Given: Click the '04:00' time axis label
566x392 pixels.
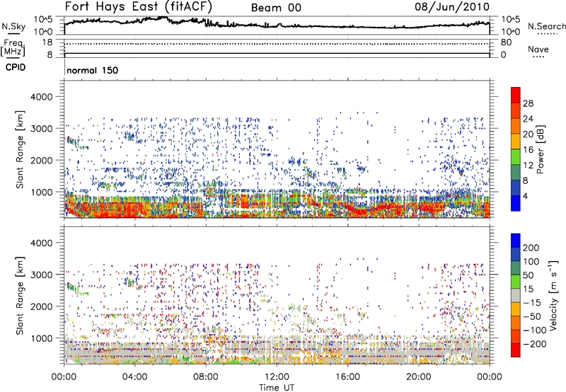Looking at the screenshot, I should coord(134,377).
